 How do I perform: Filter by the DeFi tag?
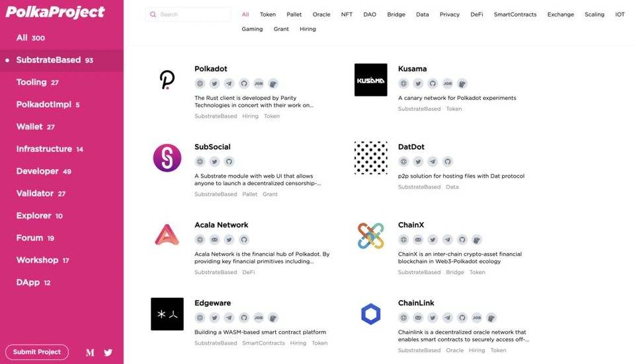click(476, 15)
